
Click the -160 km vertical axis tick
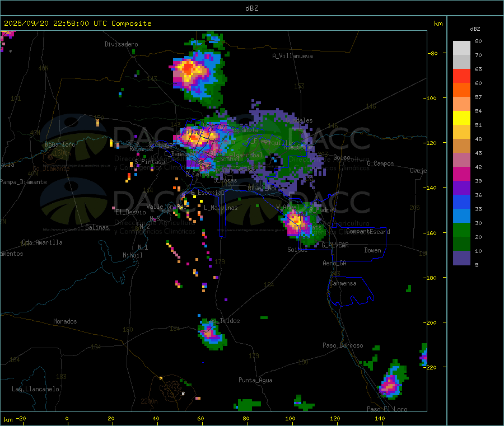[x=431, y=233]
